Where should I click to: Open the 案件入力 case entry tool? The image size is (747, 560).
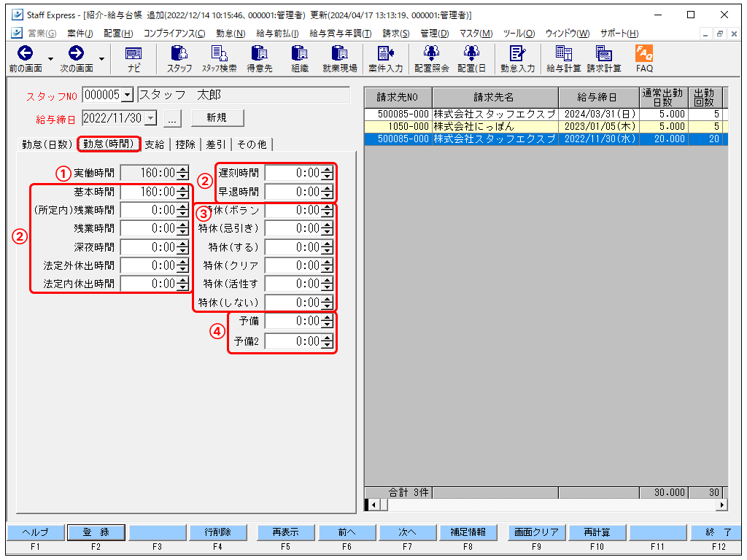click(386, 58)
